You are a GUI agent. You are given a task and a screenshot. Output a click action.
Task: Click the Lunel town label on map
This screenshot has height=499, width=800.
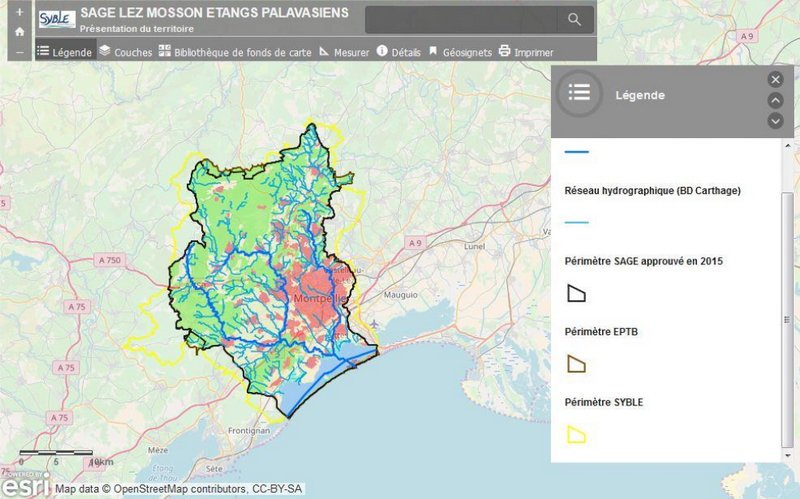pyautogui.click(x=474, y=246)
